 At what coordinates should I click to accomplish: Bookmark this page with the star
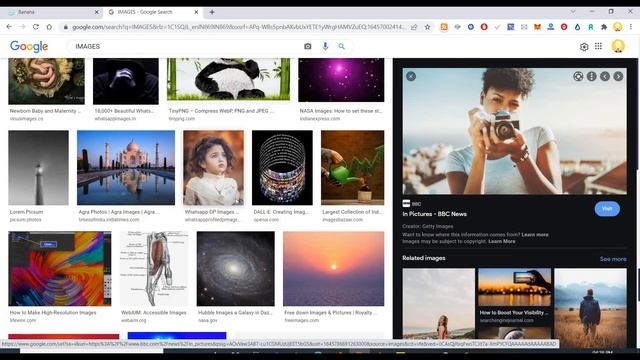click(427, 27)
